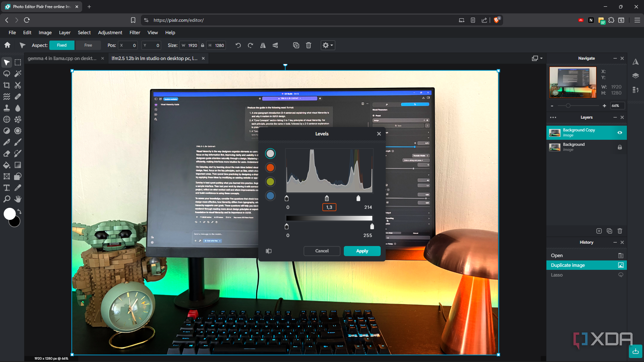Activate the Text tool
Screen dimensions: 644x362
[x=6, y=188]
